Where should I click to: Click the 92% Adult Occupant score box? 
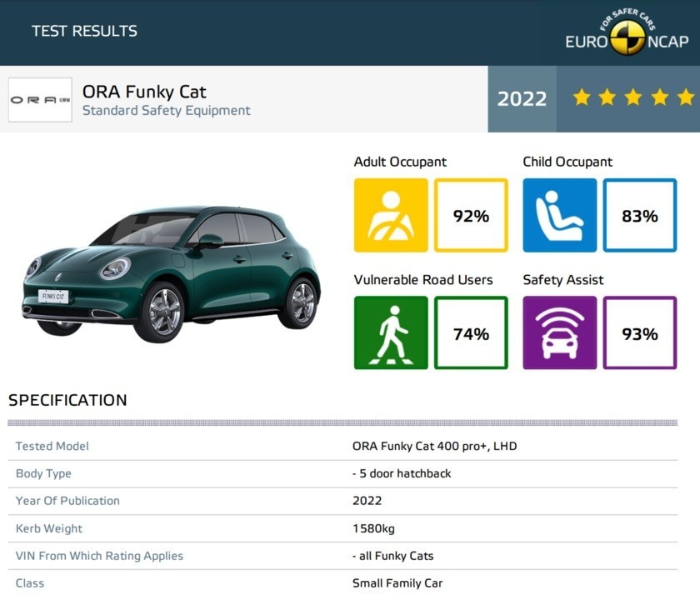point(471,215)
